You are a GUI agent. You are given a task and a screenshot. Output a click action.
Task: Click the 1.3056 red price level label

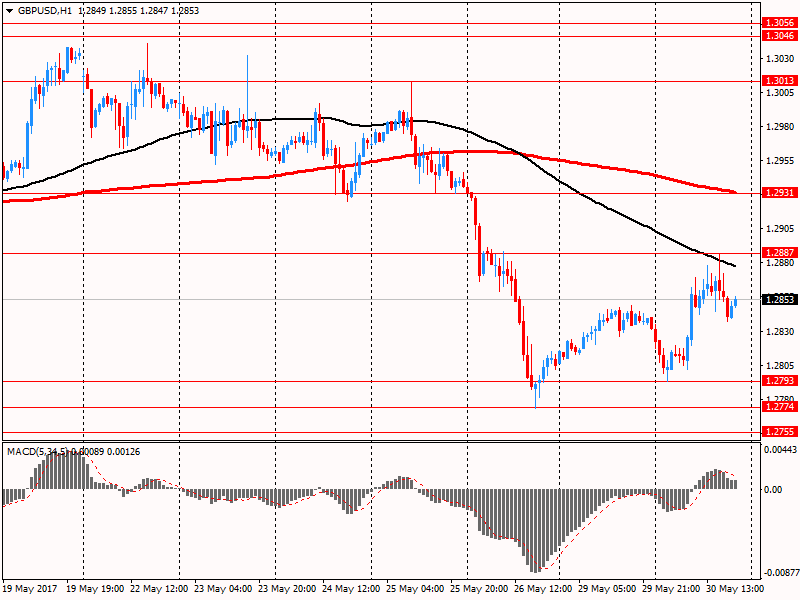(x=780, y=22)
